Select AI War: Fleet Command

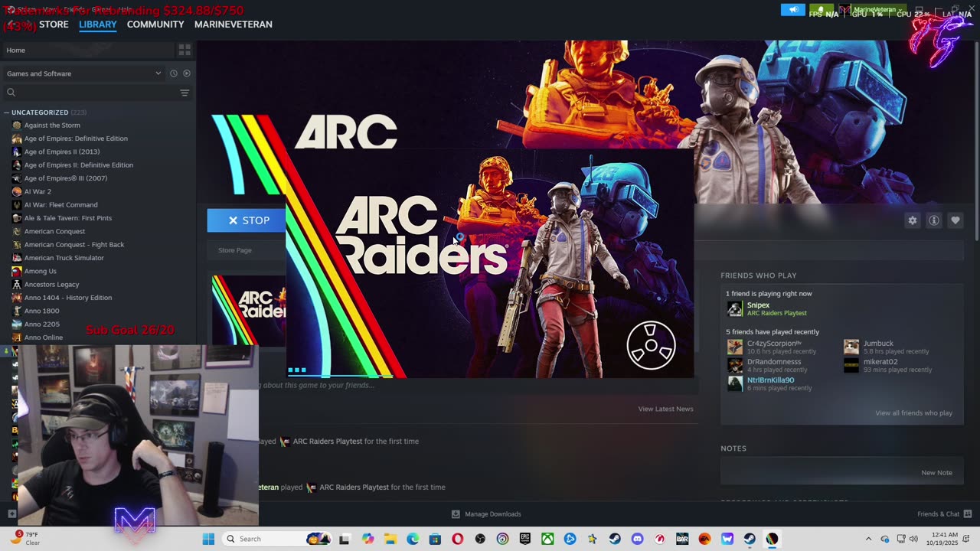[x=60, y=204]
